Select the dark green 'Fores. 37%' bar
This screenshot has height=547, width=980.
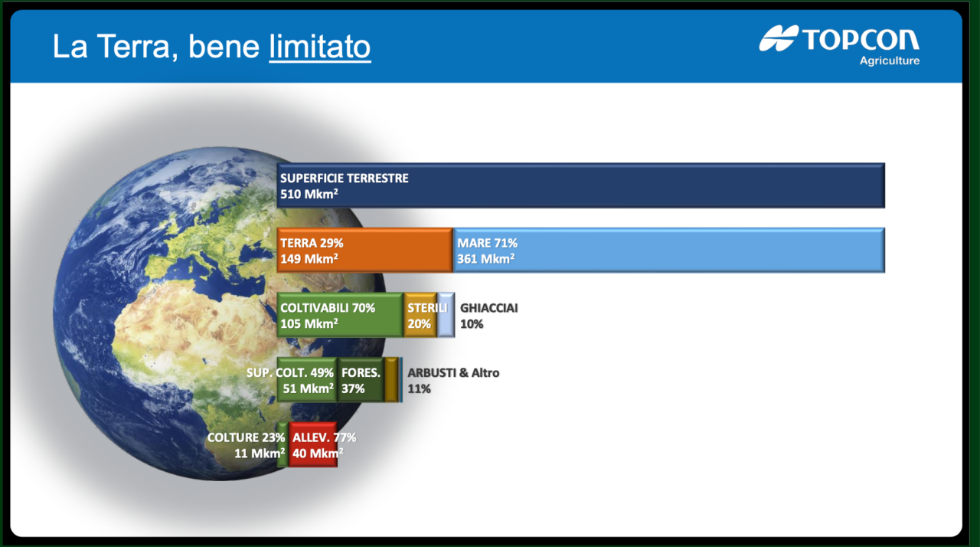[x=361, y=380]
